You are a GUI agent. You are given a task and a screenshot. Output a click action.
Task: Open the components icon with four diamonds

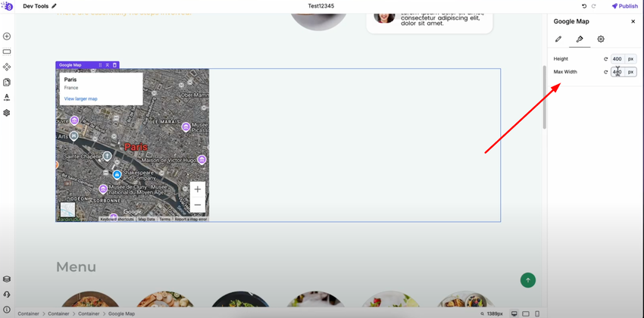[7, 67]
